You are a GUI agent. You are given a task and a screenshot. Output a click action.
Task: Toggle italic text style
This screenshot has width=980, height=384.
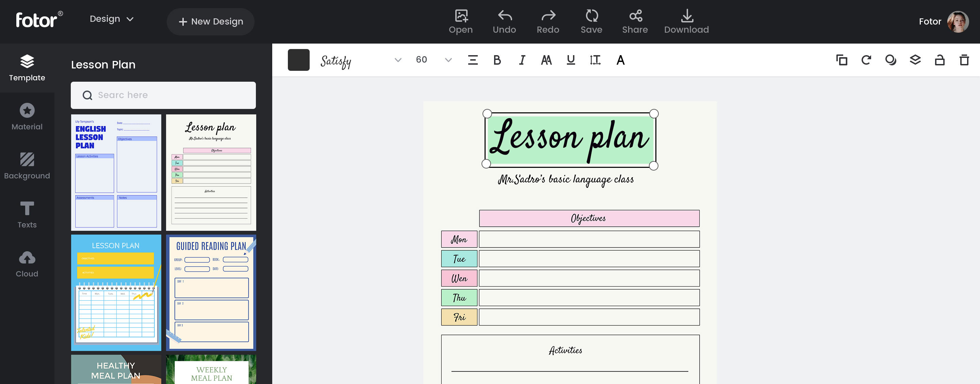click(522, 60)
